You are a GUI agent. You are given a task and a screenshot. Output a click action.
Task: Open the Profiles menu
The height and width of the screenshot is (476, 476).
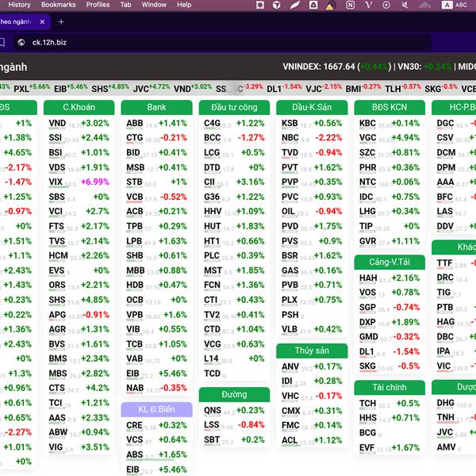98,5
